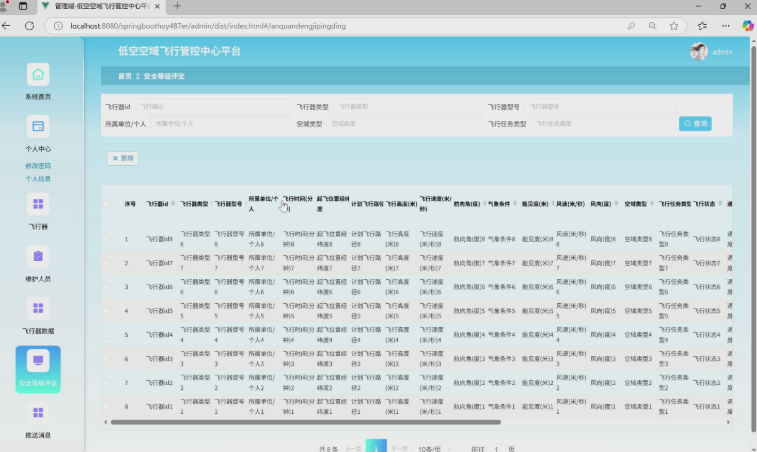757x452 pixels.
Task: Sort by 飞行器id column arrows
Action: click(x=173, y=204)
